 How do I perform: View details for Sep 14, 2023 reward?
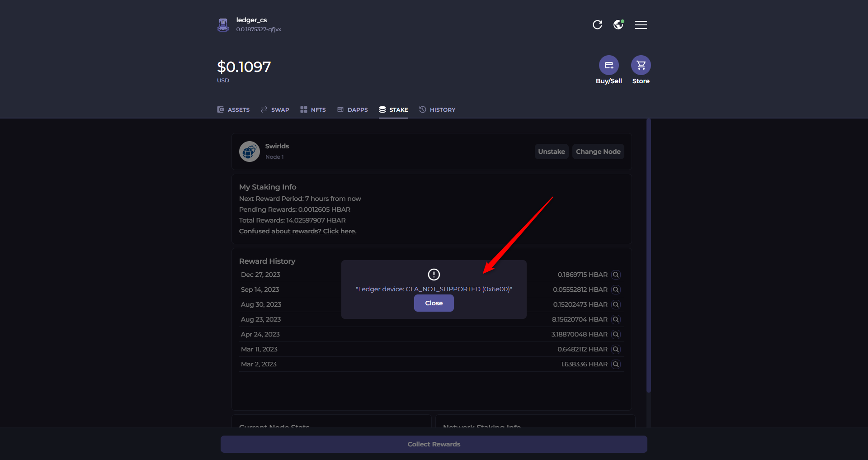616,289
